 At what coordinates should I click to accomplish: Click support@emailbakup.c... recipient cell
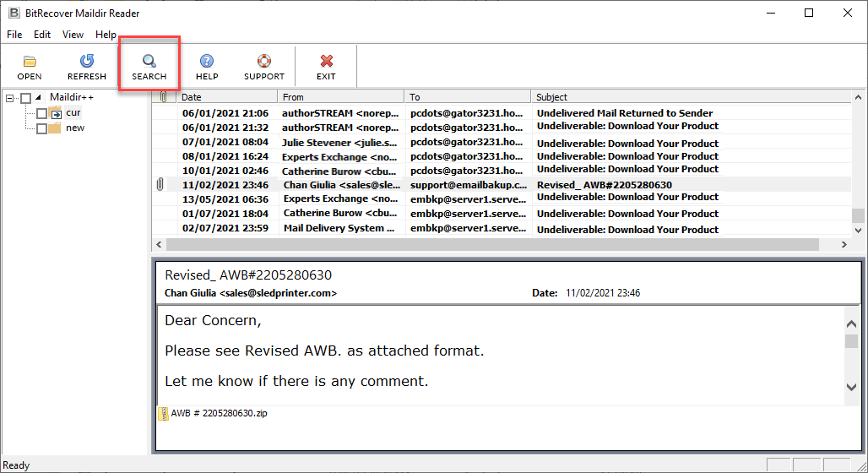[469, 185]
